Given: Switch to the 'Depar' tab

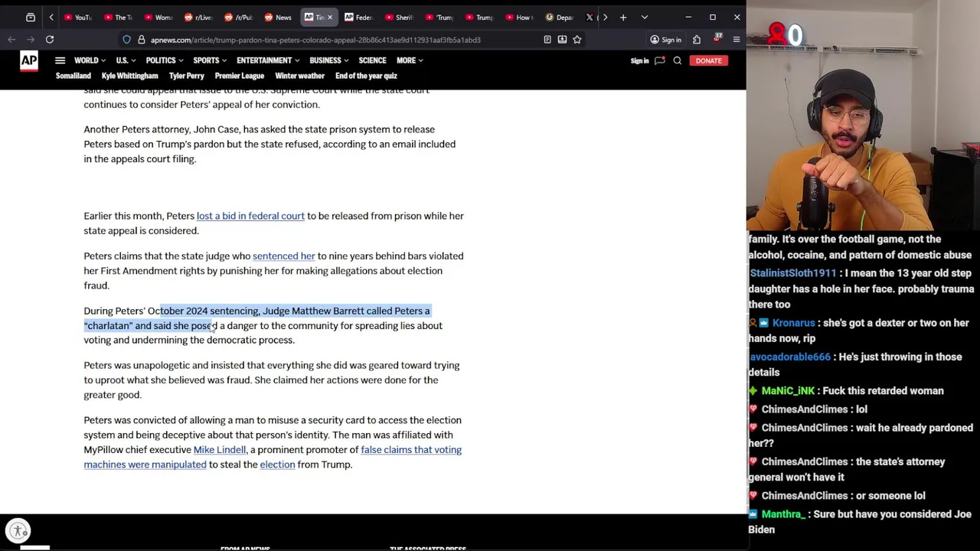Looking at the screenshot, I should [x=559, y=17].
